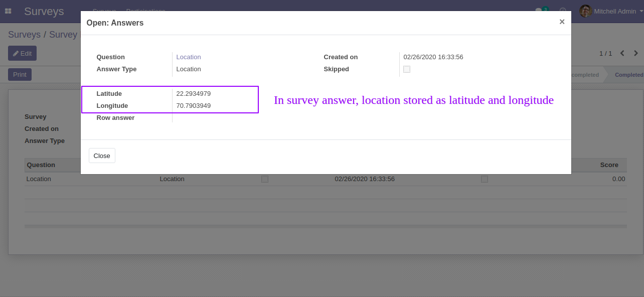
Task: Click the Print button
Action: pyautogui.click(x=20, y=75)
